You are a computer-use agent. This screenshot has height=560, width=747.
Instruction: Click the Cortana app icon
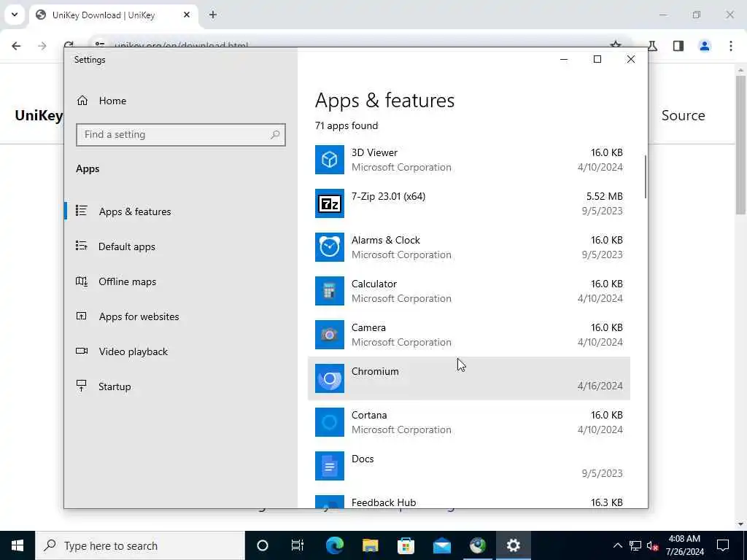(x=329, y=422)
